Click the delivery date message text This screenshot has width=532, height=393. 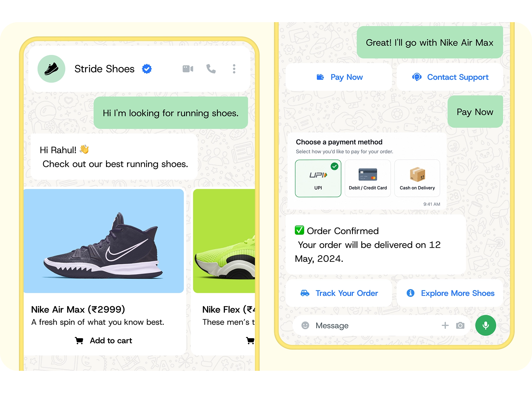(x=368, y=252)
